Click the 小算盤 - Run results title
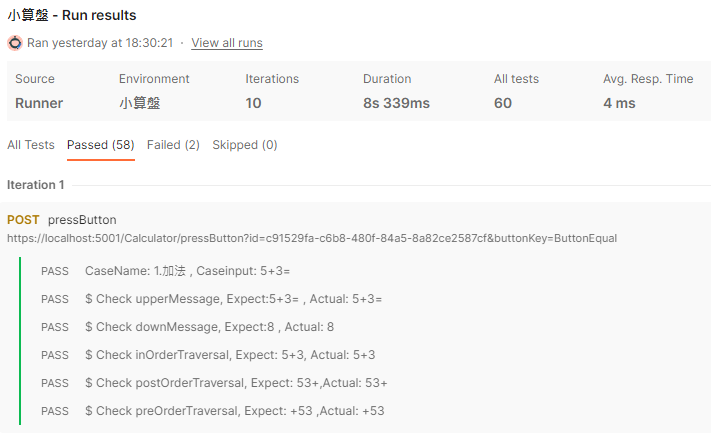The height and width of the screenshot is (442, 711). click(72, 15)
